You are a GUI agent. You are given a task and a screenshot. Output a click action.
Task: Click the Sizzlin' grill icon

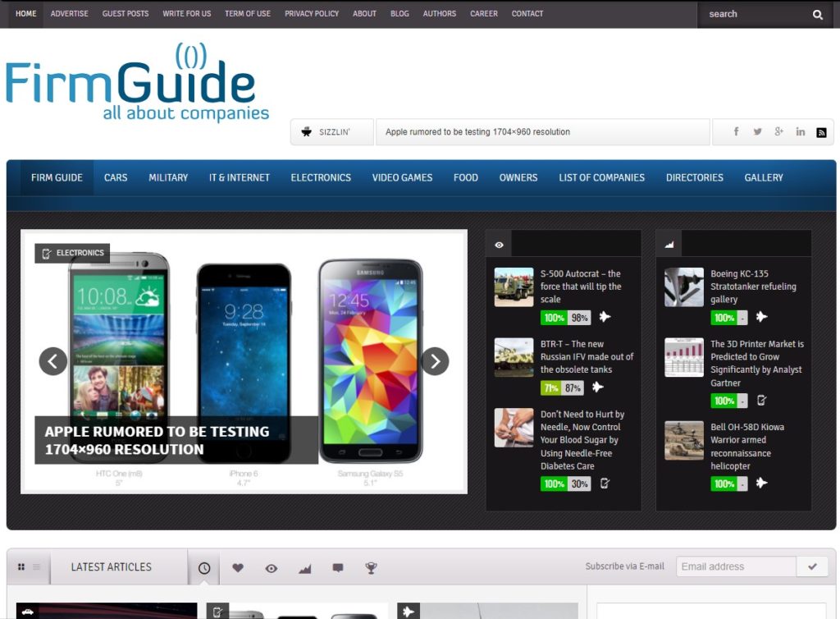(307, 132)
